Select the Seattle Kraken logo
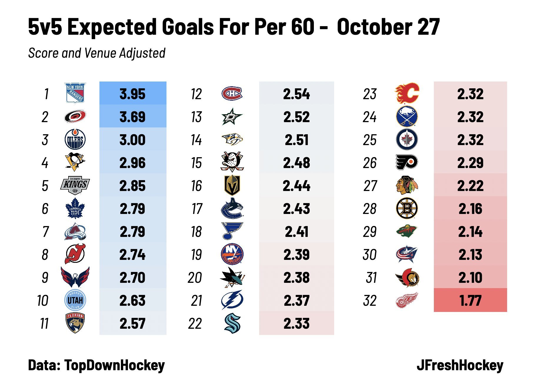The height and width of the screenshot is (392, 543). click(x=232, y=323)
